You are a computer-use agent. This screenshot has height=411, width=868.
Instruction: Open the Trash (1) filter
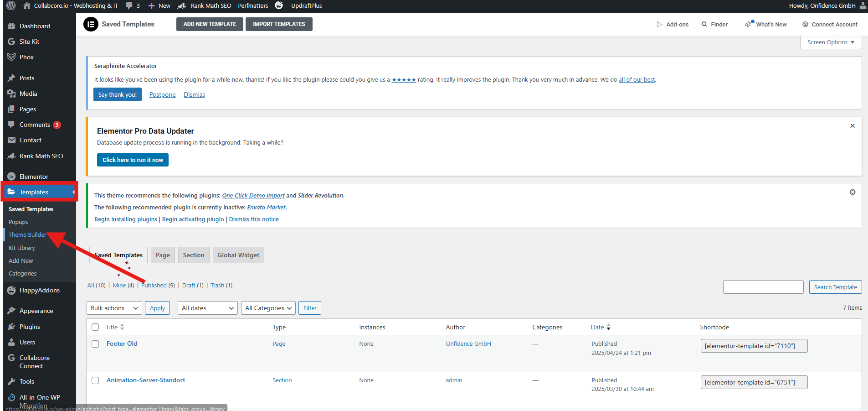(221, 285)
